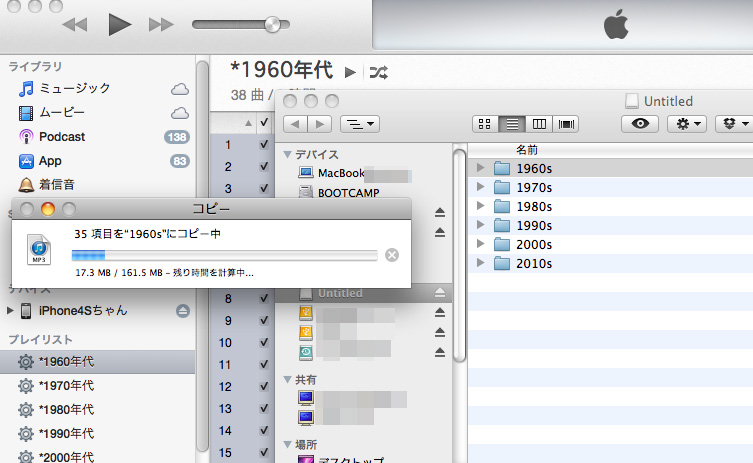The width and height of the screenshot is (753, 463).
Task: Go back in Finder window
Action: click(x=295, y=124)
